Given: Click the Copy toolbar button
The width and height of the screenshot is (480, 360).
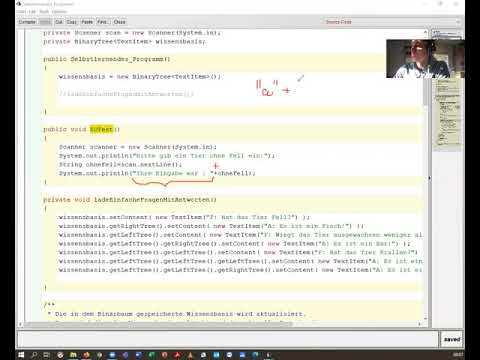Looking at the screenshot, I should tap(71, 22).
